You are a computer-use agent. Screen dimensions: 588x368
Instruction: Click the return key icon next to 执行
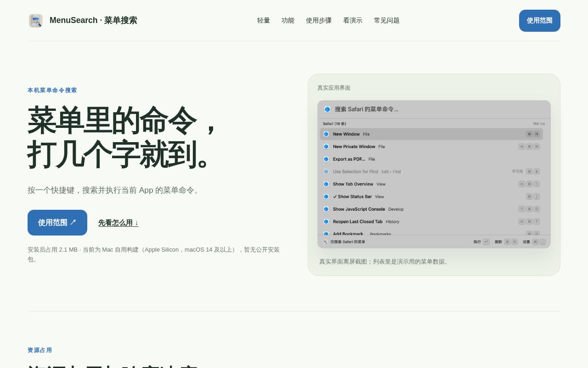(486, 242)
